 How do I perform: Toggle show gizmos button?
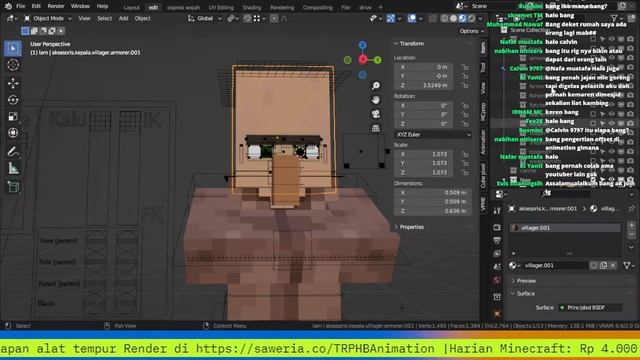coord(391,18)
